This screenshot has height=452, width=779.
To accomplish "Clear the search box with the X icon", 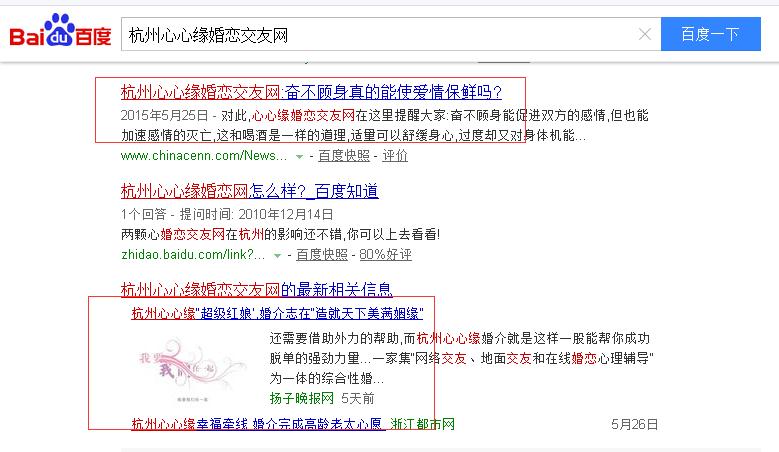I will pos(645,34).
